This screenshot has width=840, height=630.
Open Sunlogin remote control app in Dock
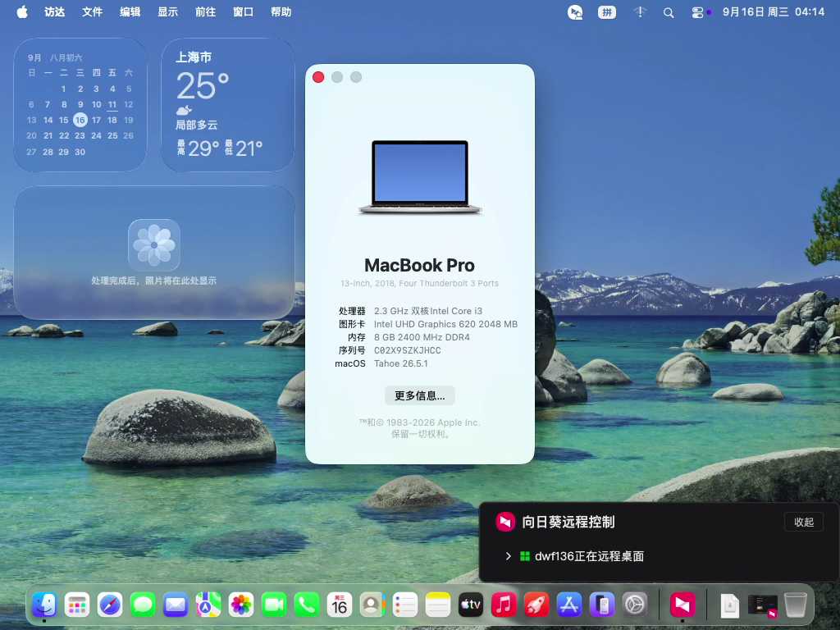click(x=682, y=605)
